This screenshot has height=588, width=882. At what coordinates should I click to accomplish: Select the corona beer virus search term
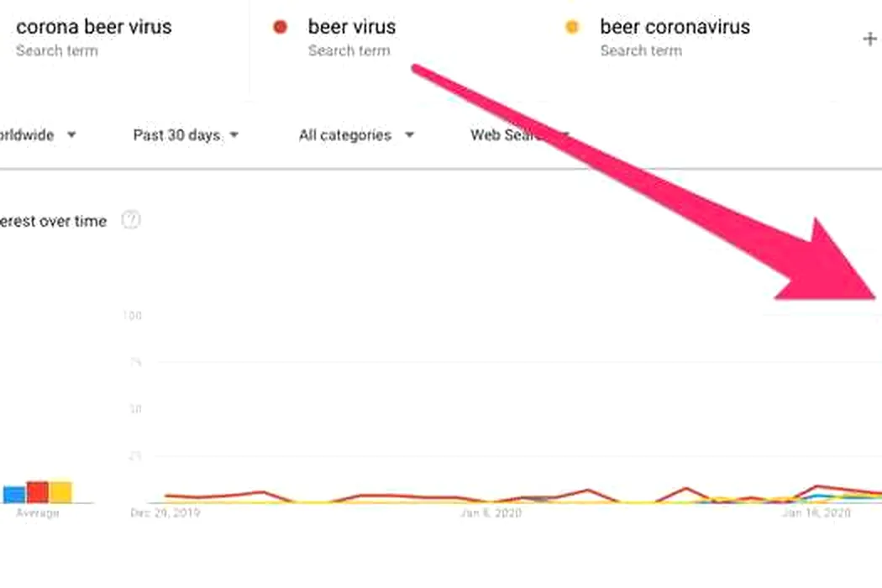pyautogui.click(x=94, y=26)
